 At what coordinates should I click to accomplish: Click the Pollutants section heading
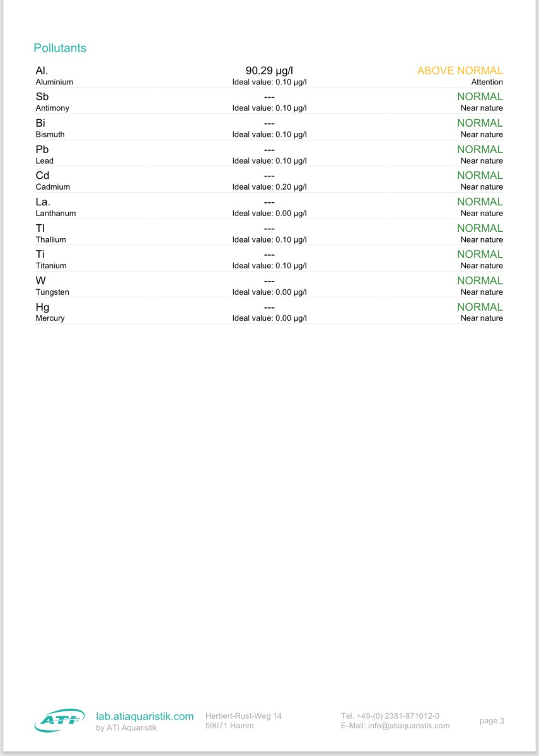(x=60, y=48)
